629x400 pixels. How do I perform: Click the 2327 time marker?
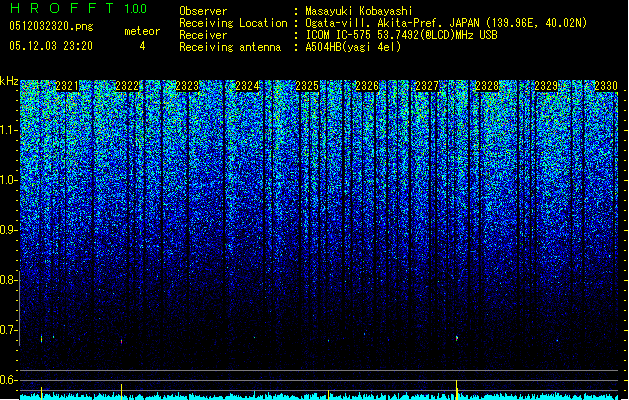[x=427, y=86]
